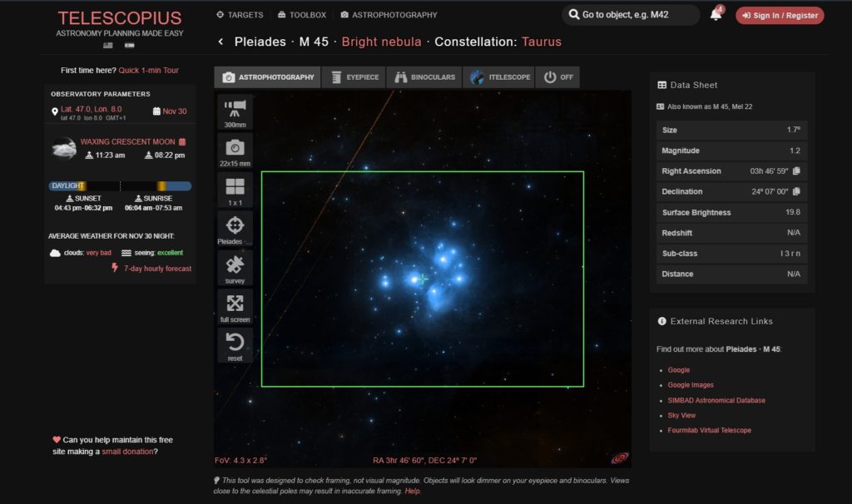Open the 1 x 1 mosaic panel tool
The width and height of the screenshot is (852, 504).
(x=234, y=189)
